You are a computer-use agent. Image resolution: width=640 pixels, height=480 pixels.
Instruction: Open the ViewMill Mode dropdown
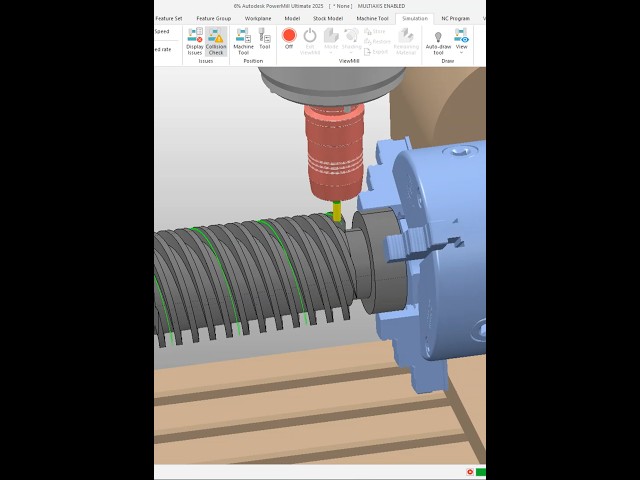[x=331, y=41]
